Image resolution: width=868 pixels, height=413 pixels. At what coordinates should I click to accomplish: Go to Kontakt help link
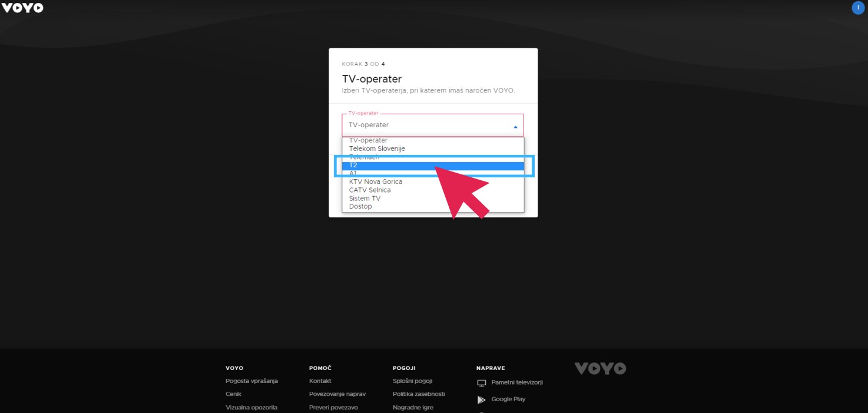click(320, 381)
